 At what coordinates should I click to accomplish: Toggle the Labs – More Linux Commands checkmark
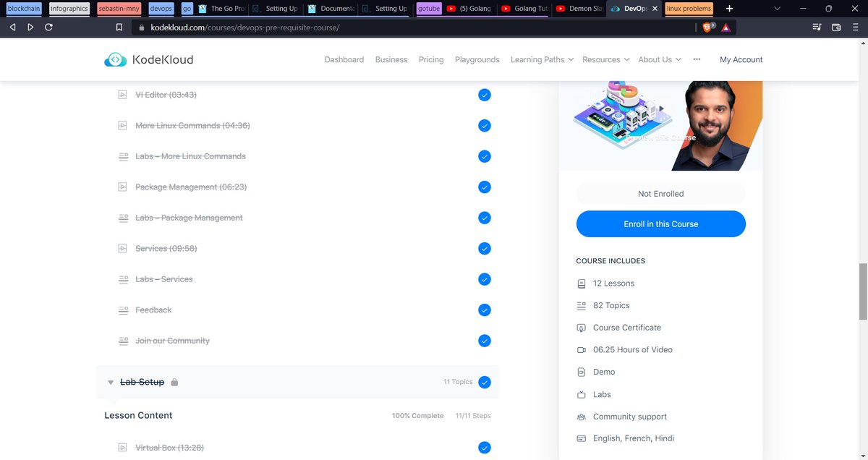(x=485, y=156)
